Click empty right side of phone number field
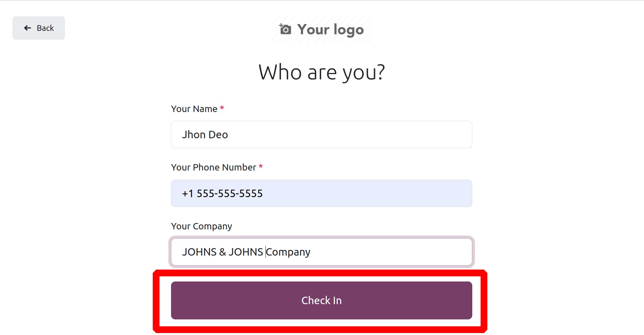Screen dimensions: 644x335 pyautogui.click(x=390, y=194)
